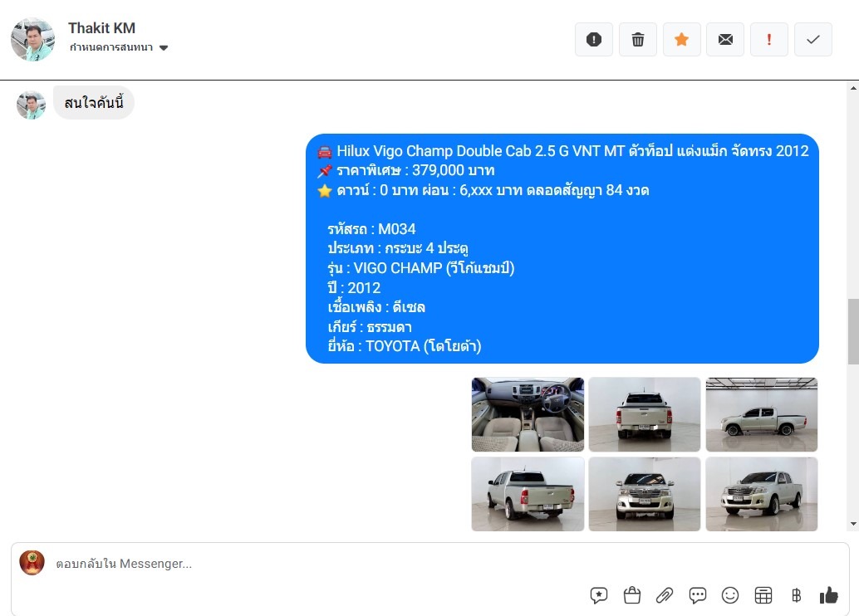Click the สนใจคันนี้ message bubble
The height and width of the screenshot is (616, 859).
94,102
